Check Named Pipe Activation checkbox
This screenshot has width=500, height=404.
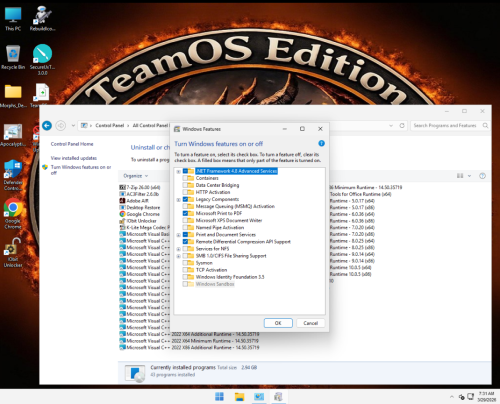pos(185,228)
